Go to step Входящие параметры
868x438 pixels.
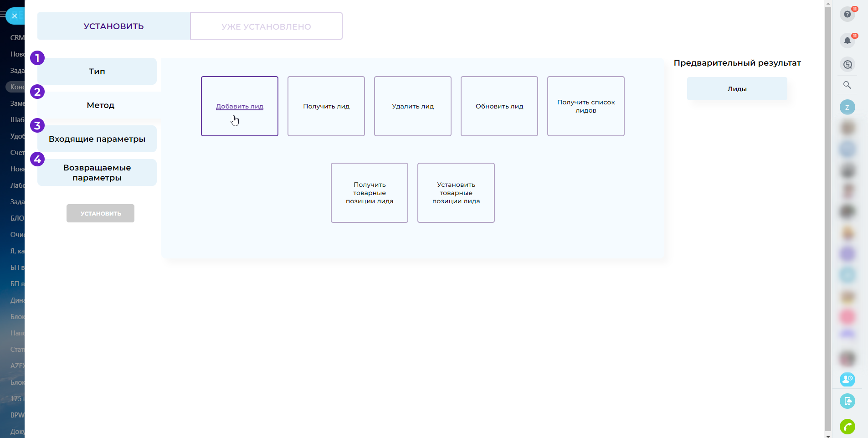[x=97, y=139]
